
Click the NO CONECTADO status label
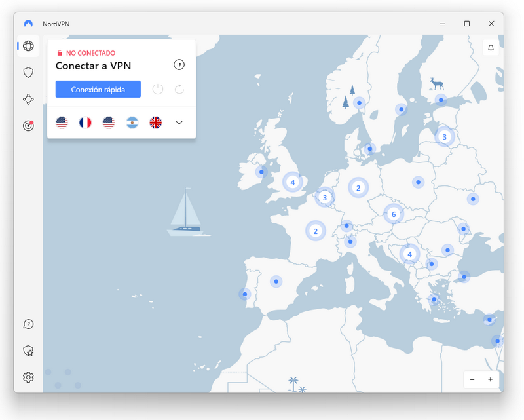(90, 53)
